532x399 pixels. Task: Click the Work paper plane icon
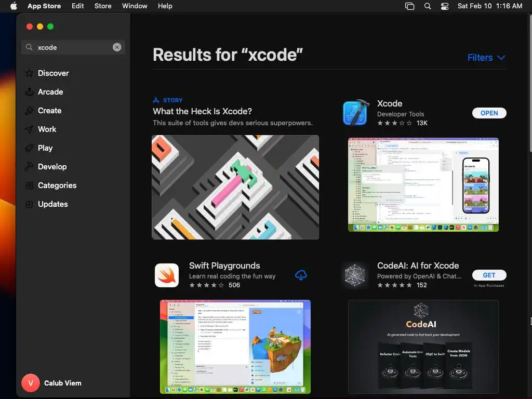click(x=29, y=129)
